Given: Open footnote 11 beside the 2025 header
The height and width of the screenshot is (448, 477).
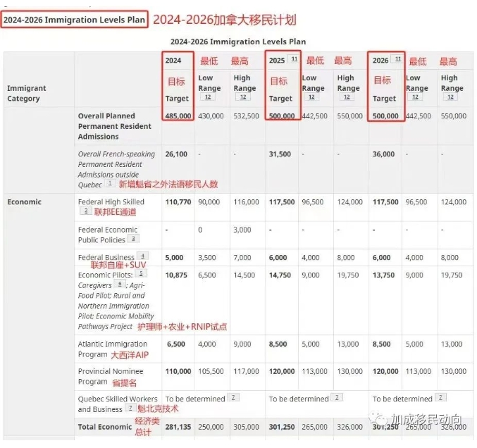Looking at the screenshot, I should click(294, 59).
